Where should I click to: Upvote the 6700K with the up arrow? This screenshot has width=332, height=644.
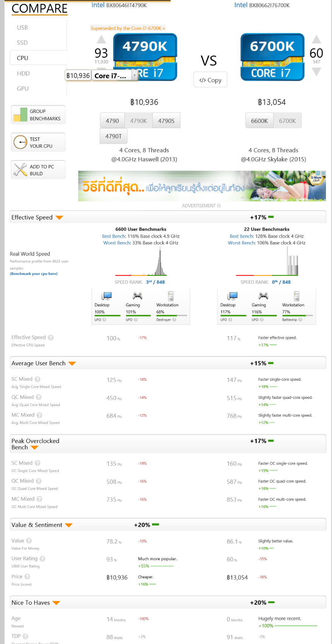[x=316, y=39]
